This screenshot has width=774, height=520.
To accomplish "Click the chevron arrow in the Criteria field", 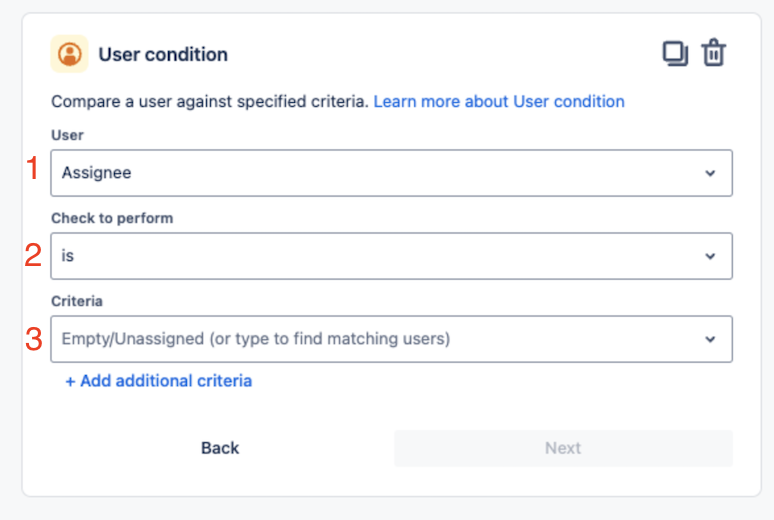I will tap(710, 339).
